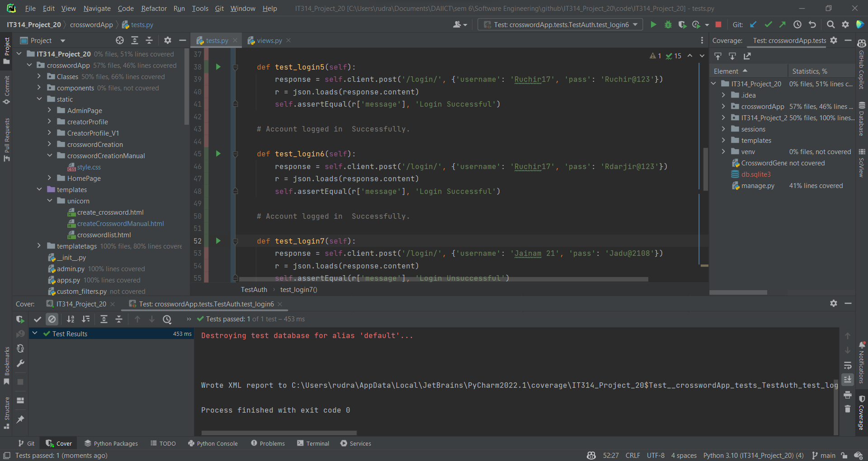Open createCrosswordManual.html file
Viewport: 868px width, 461px height.
[120, 223]
